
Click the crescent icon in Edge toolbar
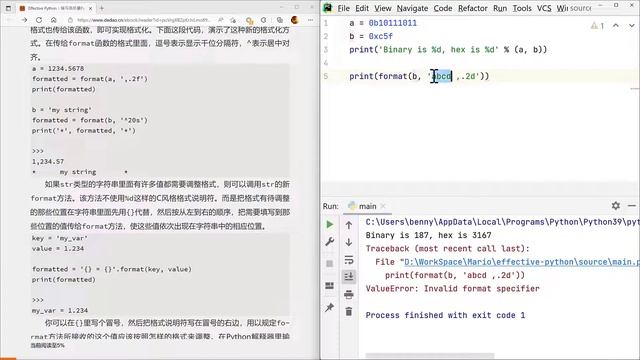264,20
